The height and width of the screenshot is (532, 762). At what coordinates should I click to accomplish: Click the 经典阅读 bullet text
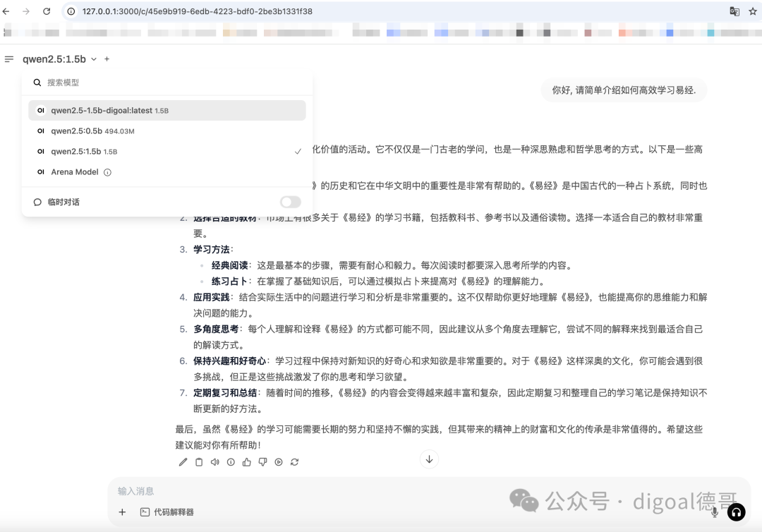click(229, 265)
